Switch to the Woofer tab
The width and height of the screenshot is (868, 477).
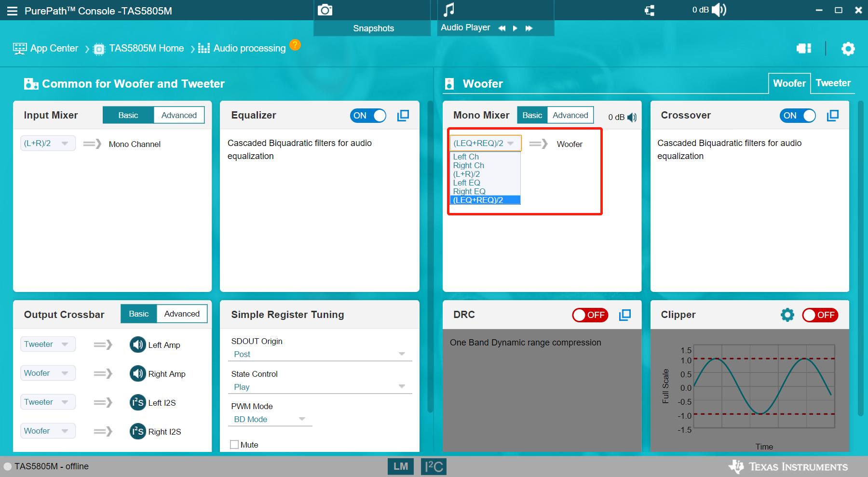pos(789,83)
